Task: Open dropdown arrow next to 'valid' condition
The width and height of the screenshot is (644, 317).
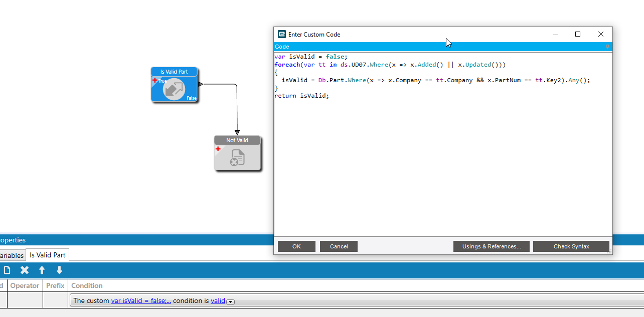Action: (231, 301)
